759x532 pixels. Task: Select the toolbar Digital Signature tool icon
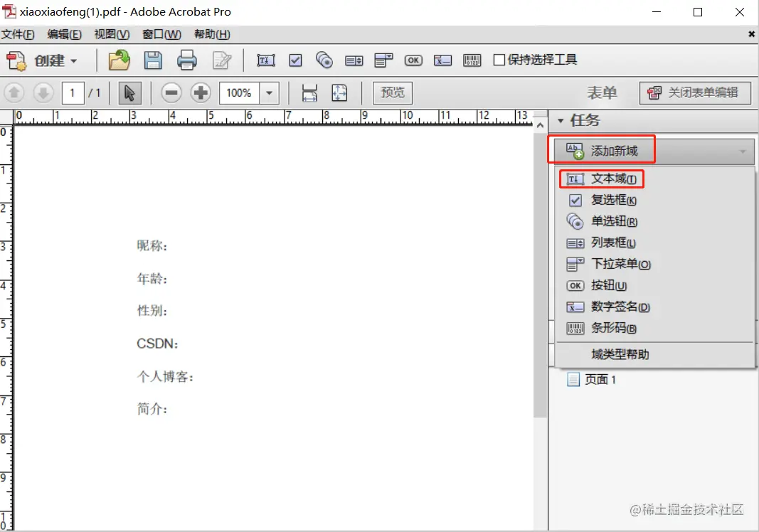click(x=442, y=60)
